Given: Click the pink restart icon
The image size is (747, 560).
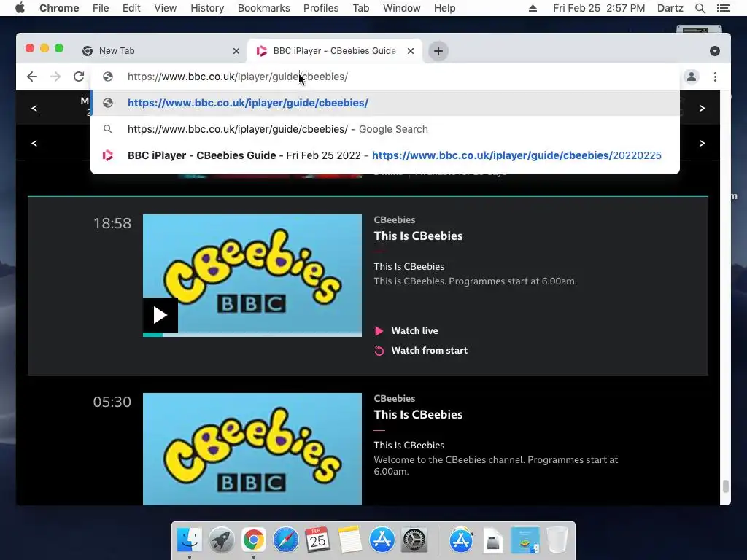Looking at the screenshot, I should point(379,351).
